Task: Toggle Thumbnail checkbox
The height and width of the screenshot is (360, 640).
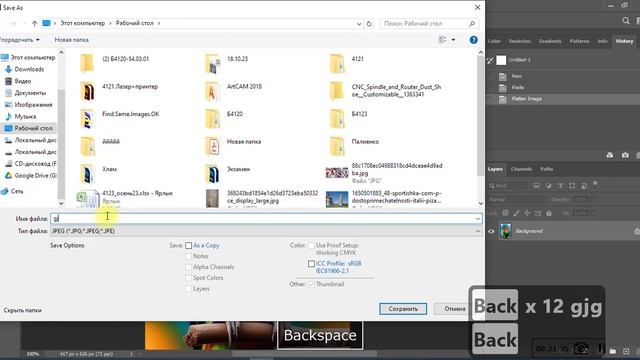Action: [311, 284]
